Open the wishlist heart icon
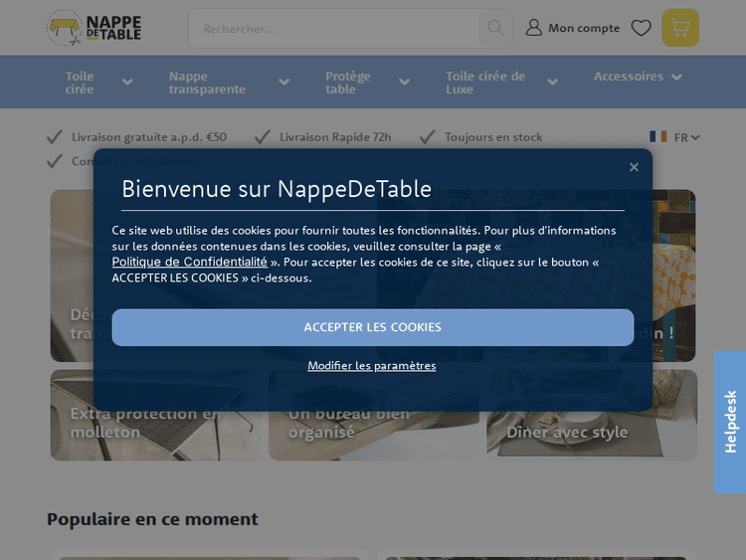 [x=641, y=28]
